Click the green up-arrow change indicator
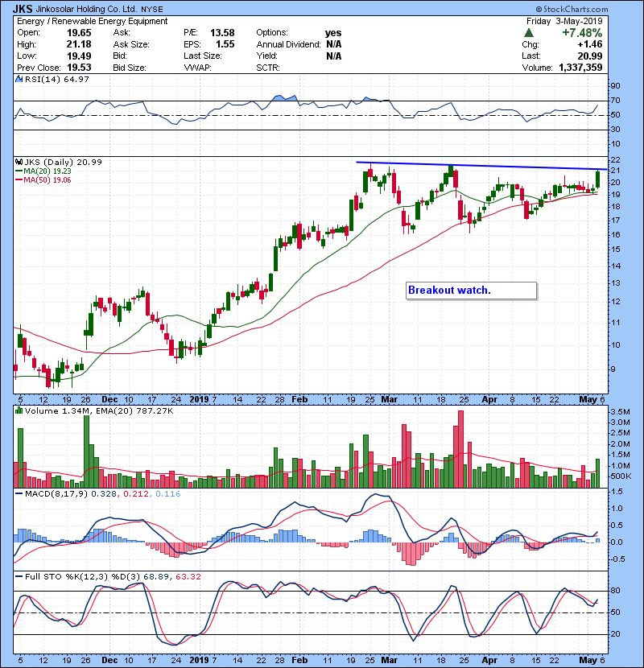 pos(529,33)
